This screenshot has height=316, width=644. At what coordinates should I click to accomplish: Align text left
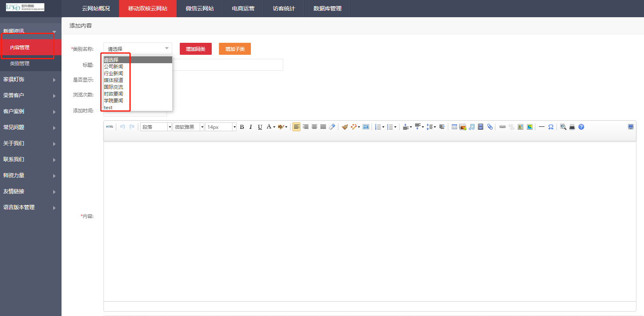(x=296, y=127)
